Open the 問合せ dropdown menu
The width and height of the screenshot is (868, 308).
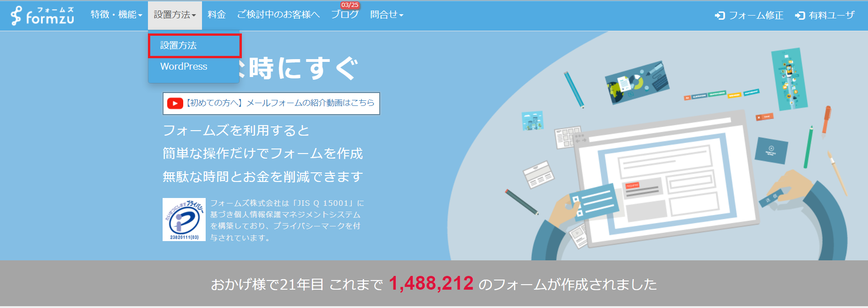pyautogui.click(x=386, y=15)
